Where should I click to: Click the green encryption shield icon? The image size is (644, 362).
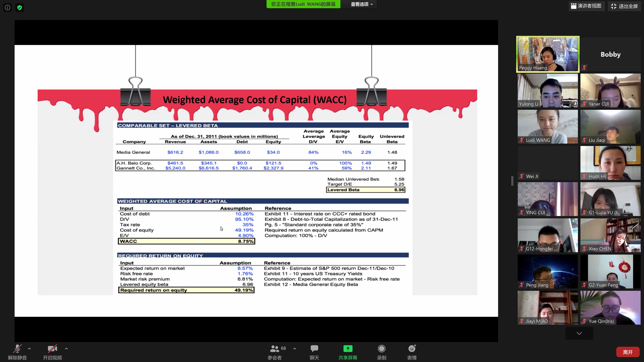(x=20, y=8)
